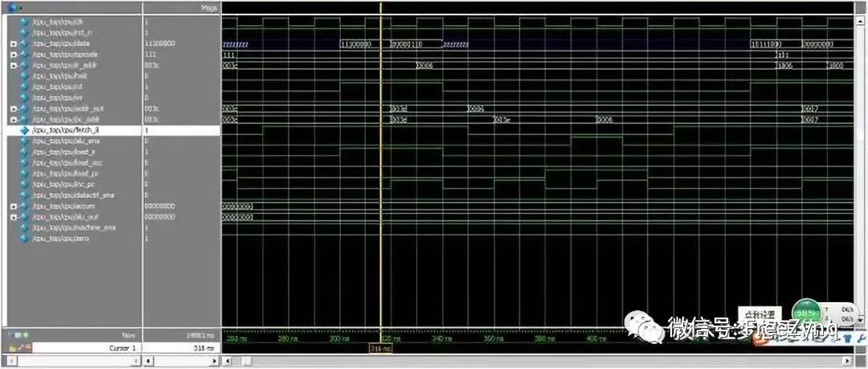The width and height of the screenshot is (868, 369).
Task: Click the zero signal icon
Action: coord(24,238)
